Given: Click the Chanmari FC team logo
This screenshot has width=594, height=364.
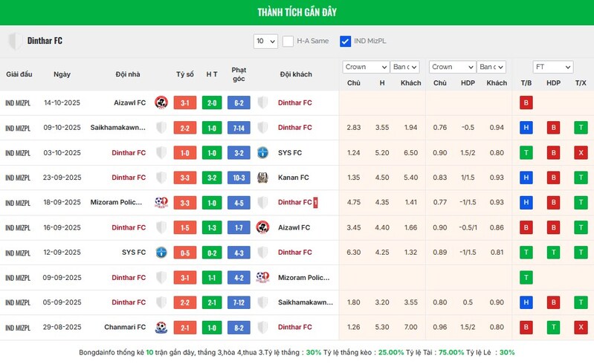Looking at the screenshot, I should point(161,327).
